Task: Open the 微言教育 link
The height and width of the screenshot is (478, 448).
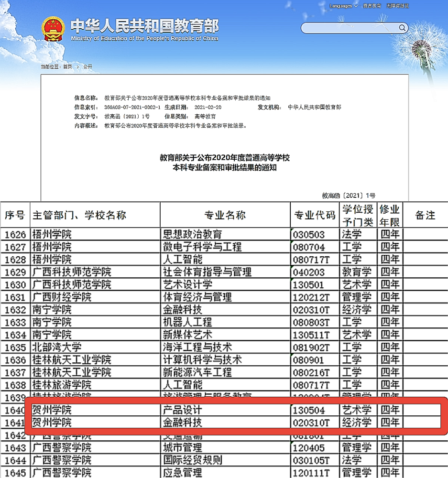Action: tap(372, 6)
